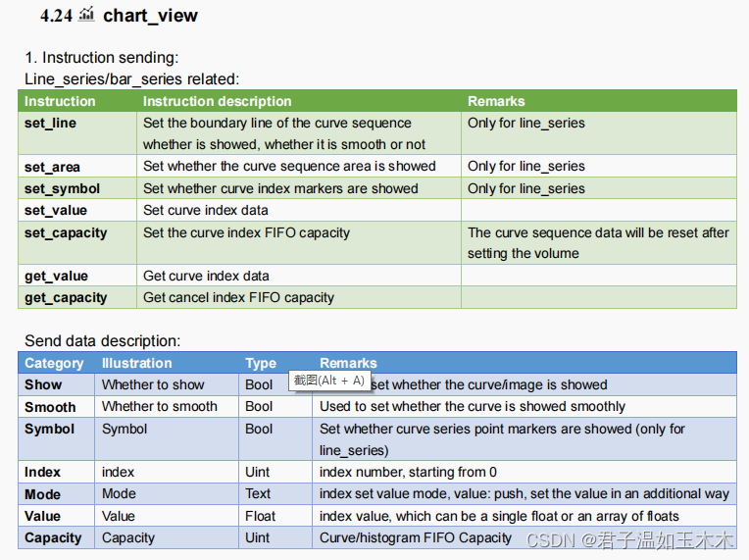Image resolution: width=749 pixels, height=560 pixels.
Task: Click 'Send data description:' line
Action: click(x=103, y=341)
